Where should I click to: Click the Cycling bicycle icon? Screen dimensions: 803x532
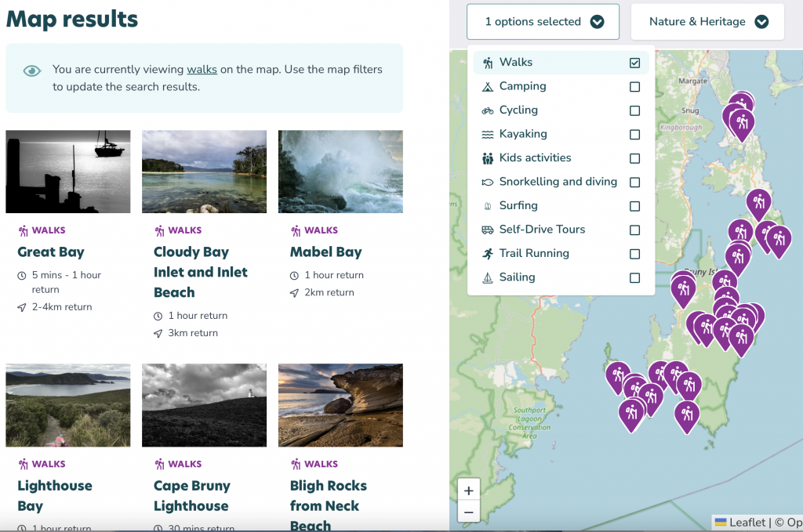pos(486,110)
